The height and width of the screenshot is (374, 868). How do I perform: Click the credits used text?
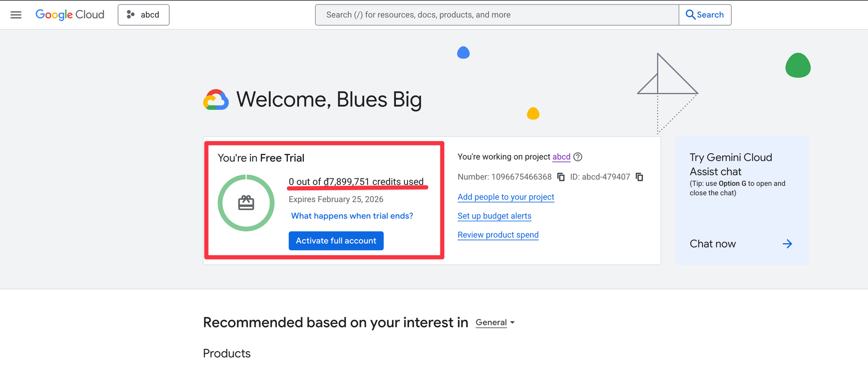[356, 182]
